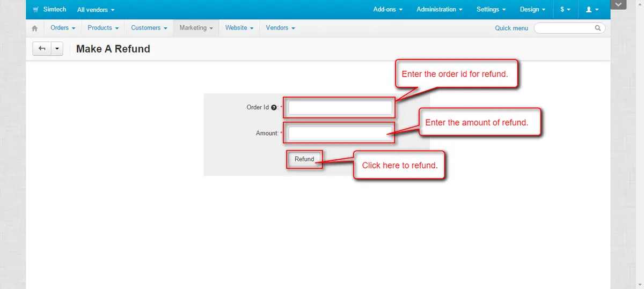Open the Customers menu
Screen dimensions: 644x289
click(149, 28)
